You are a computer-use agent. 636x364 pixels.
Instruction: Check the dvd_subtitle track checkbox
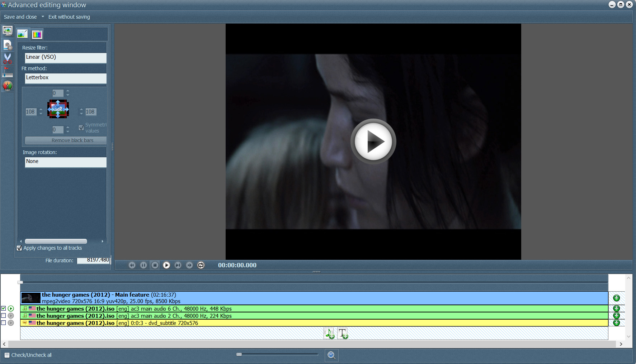click(x=4, y=323)
